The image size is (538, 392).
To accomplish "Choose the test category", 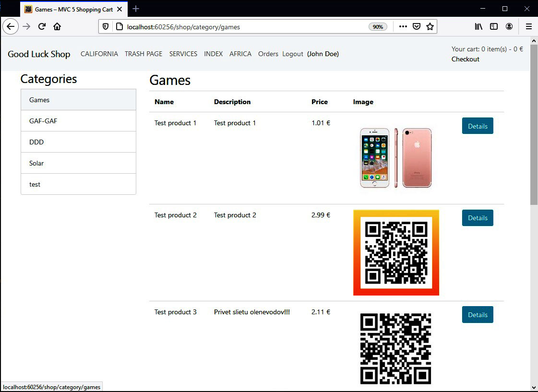I will point(79,184).
